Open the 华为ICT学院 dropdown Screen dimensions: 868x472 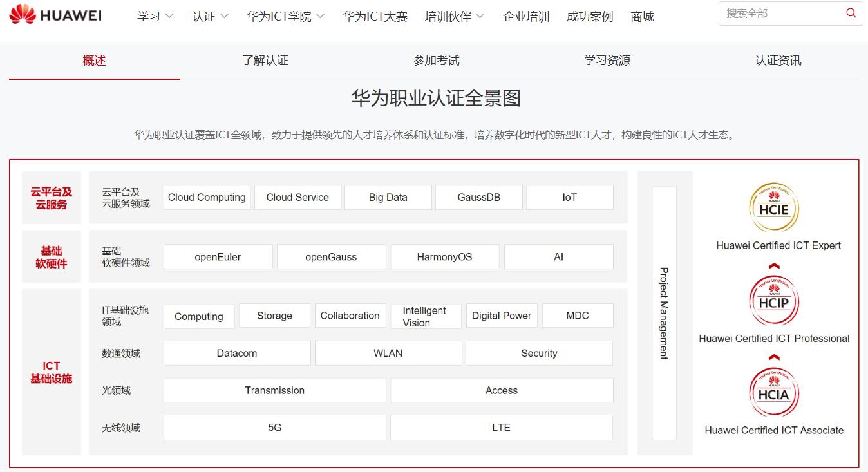[x=286, y=17]
